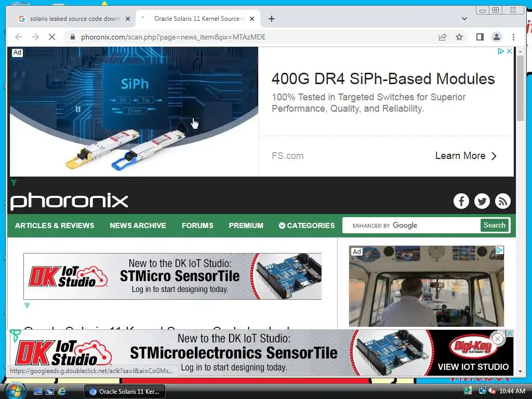Share this page using the share icon
Screen dimensions: 532x399
click(x=443, y=37)
